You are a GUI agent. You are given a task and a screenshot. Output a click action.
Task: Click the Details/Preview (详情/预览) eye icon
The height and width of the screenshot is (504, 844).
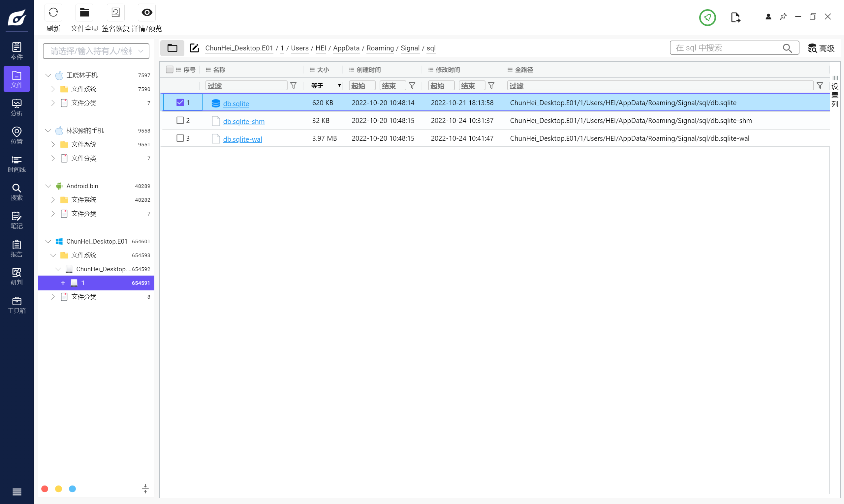tap(146, 13)
